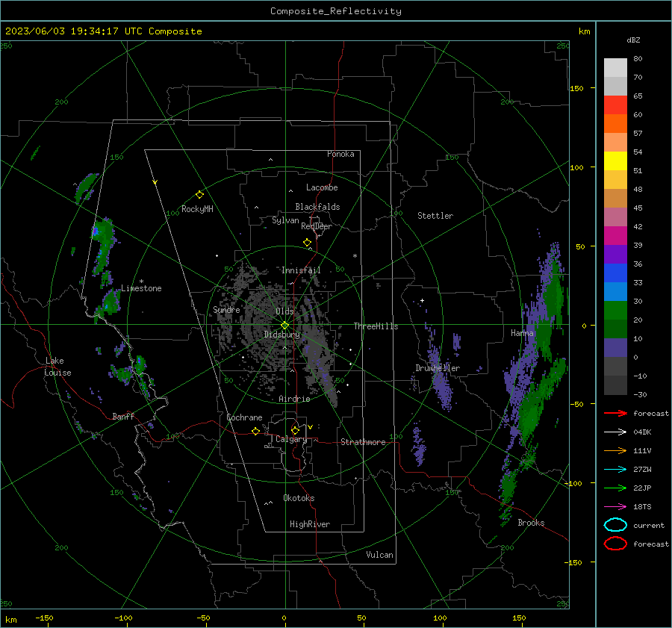Image resolution: width=672 pixels, height=628 pixels.
Task: Click the Stettler town label
Action: (x=435, y=216)
